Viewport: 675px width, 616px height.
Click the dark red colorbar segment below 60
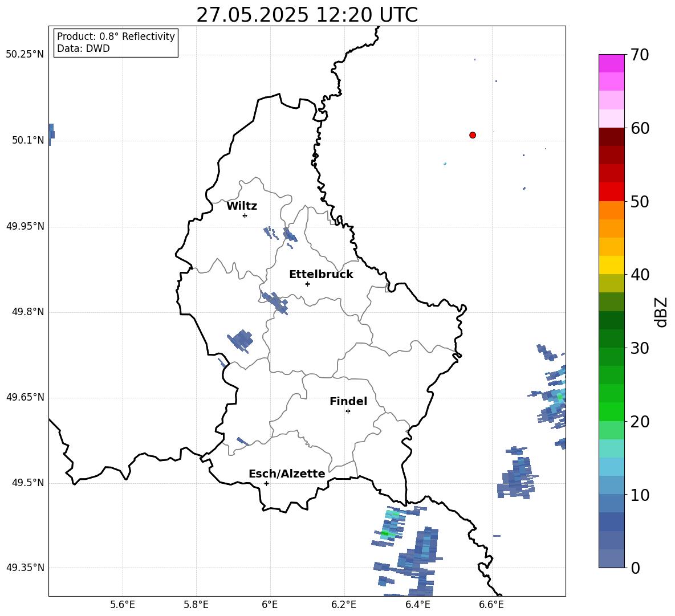612,137
